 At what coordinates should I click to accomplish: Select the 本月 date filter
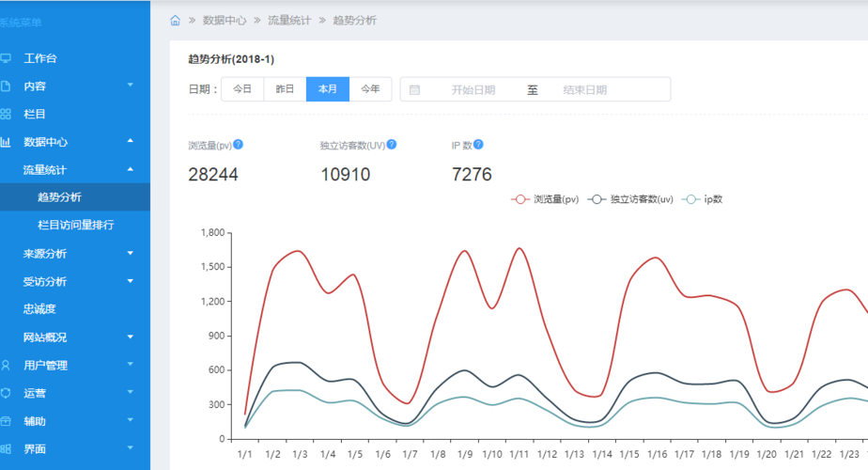(328, 89)
